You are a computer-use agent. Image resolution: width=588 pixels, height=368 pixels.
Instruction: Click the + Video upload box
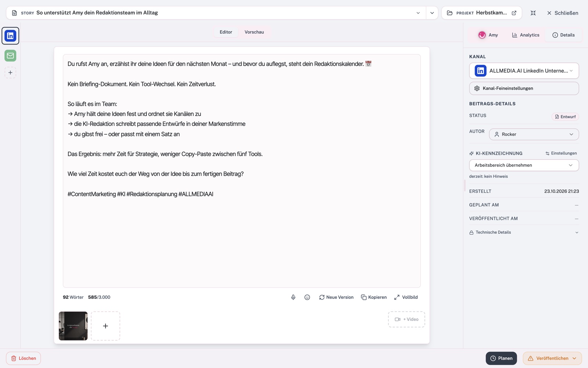click(406, 319)
